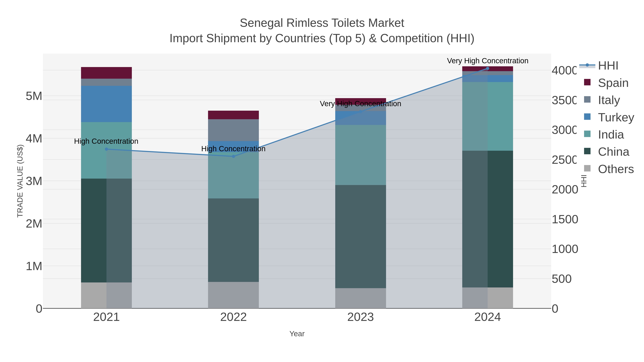This screenshot has width=644, height=362.
Task: Select the Turkey segment in 2021 bar
Action: click(x=106, y=104)
